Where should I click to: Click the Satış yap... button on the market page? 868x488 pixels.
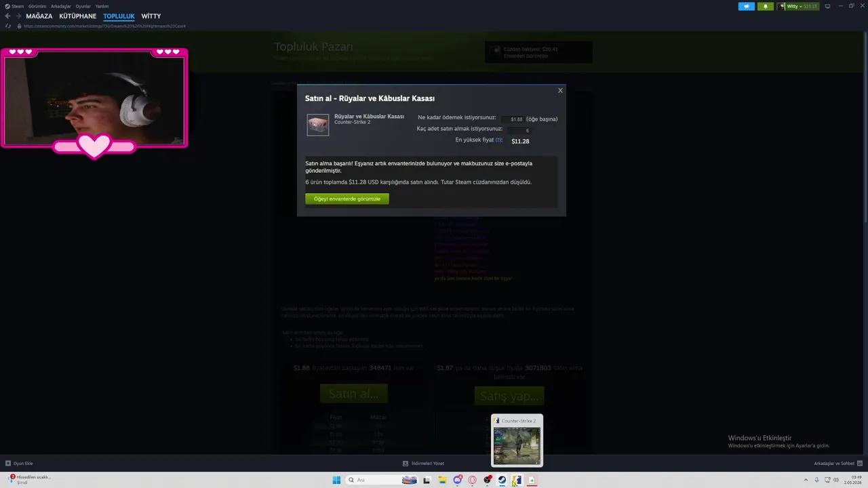[x=509, y=396]
